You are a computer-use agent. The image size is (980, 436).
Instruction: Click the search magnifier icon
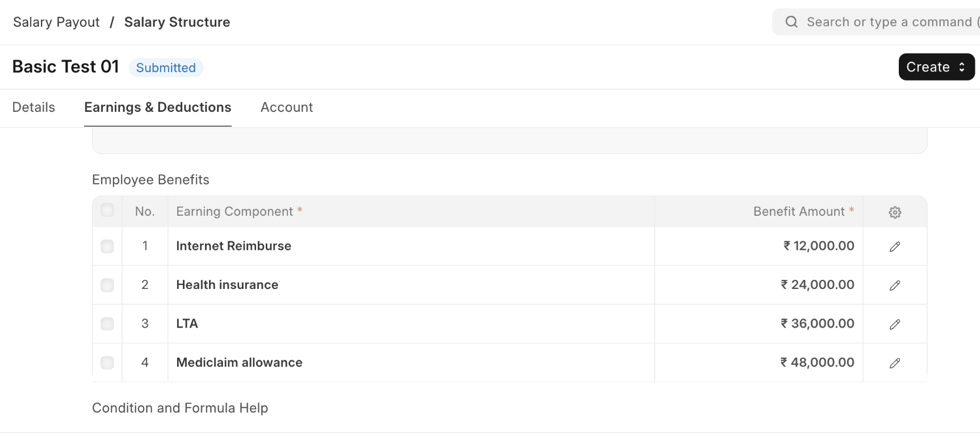791,22
